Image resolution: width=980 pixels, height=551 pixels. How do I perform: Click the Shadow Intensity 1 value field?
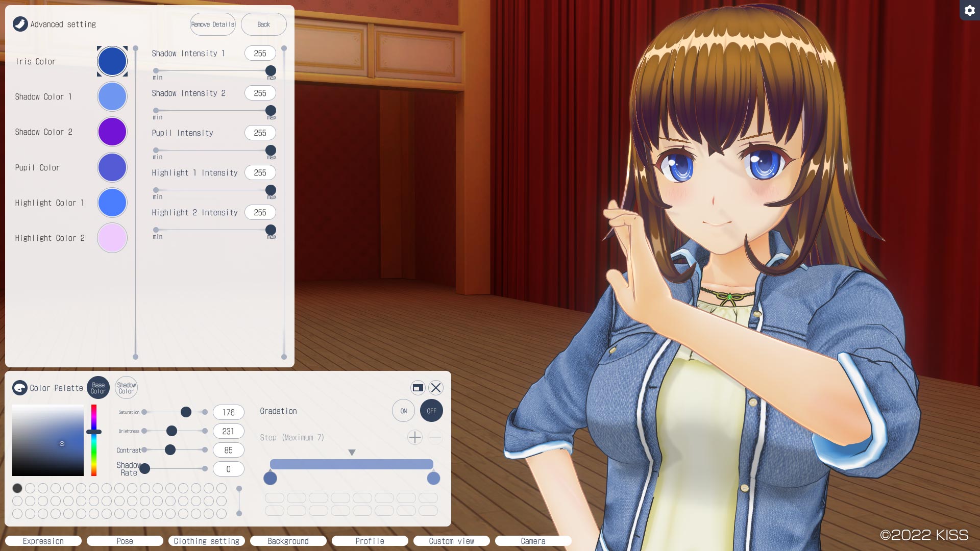(x=260, y=53)
